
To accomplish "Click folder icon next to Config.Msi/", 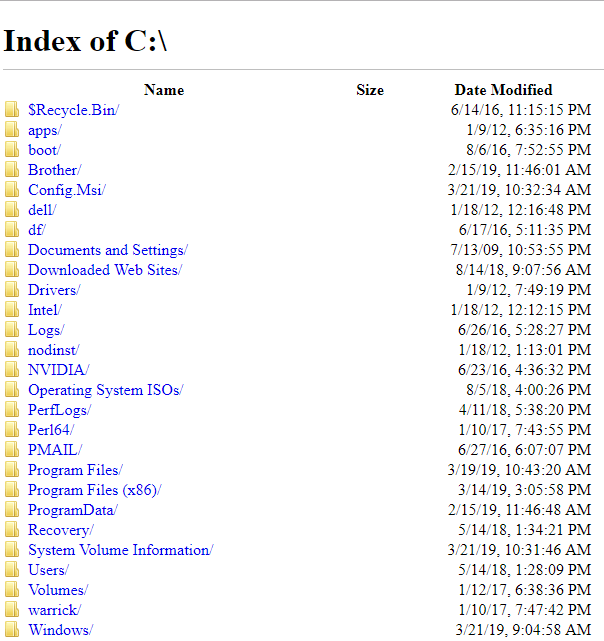I will [12, 190].
